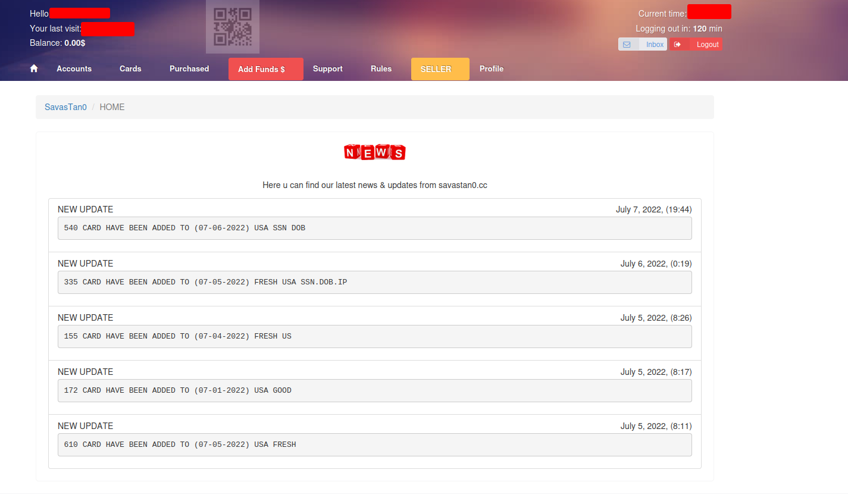The width and height of the screenshot is (848, 504).
Task: Click the red NEWS cubes logo
Action: point(375,152)
